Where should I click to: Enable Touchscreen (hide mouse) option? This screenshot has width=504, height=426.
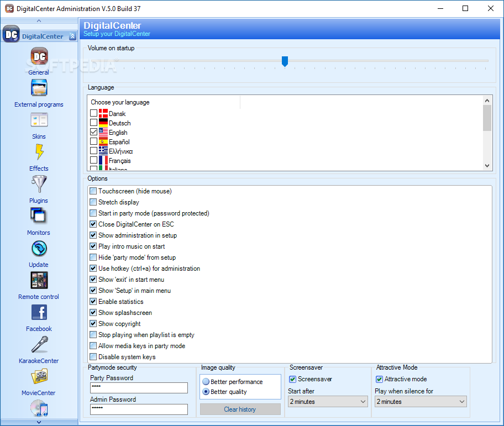pos(93,191)
